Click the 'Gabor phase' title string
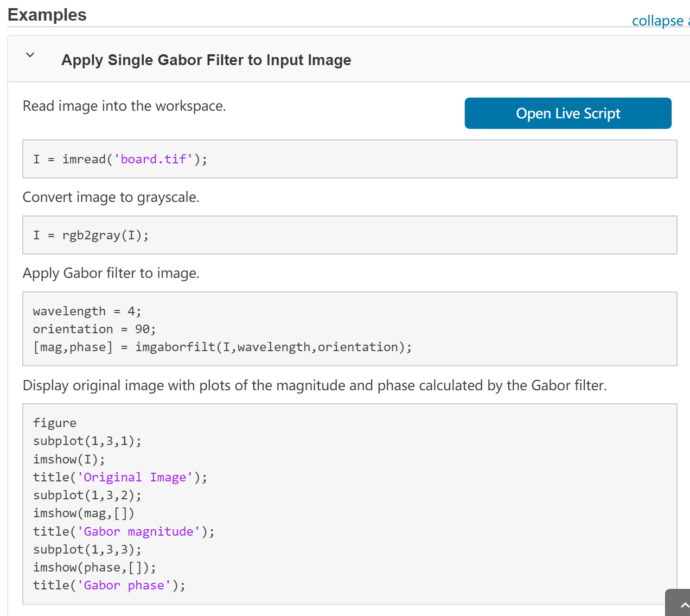The height and width of the screenshot is (616, 690). [124, 585]
